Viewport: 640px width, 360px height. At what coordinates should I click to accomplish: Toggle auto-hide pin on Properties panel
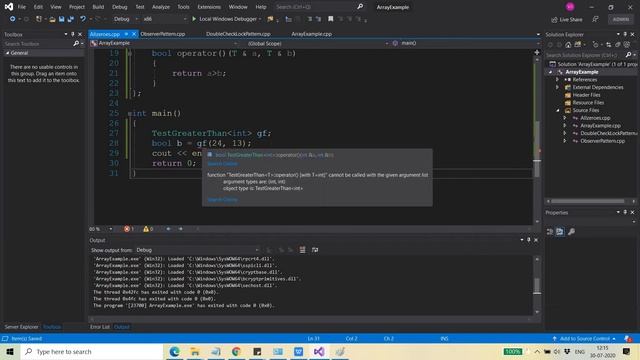(x=625, y=212)
